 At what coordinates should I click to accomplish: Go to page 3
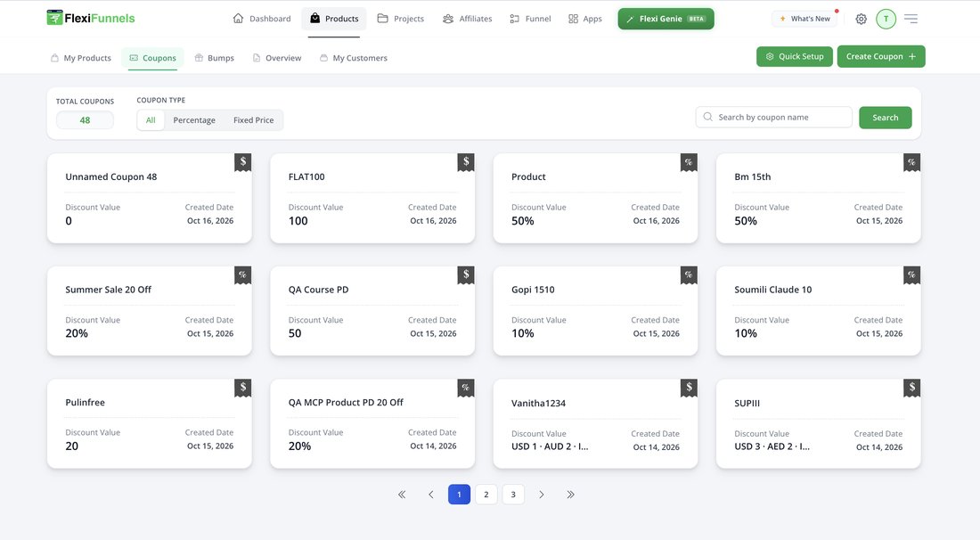[513, 495]
